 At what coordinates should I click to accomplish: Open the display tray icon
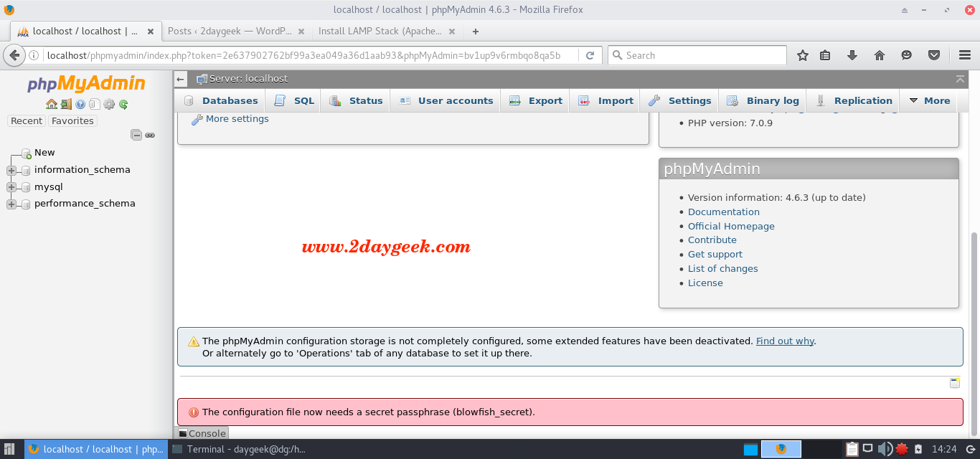pos(867,450)
